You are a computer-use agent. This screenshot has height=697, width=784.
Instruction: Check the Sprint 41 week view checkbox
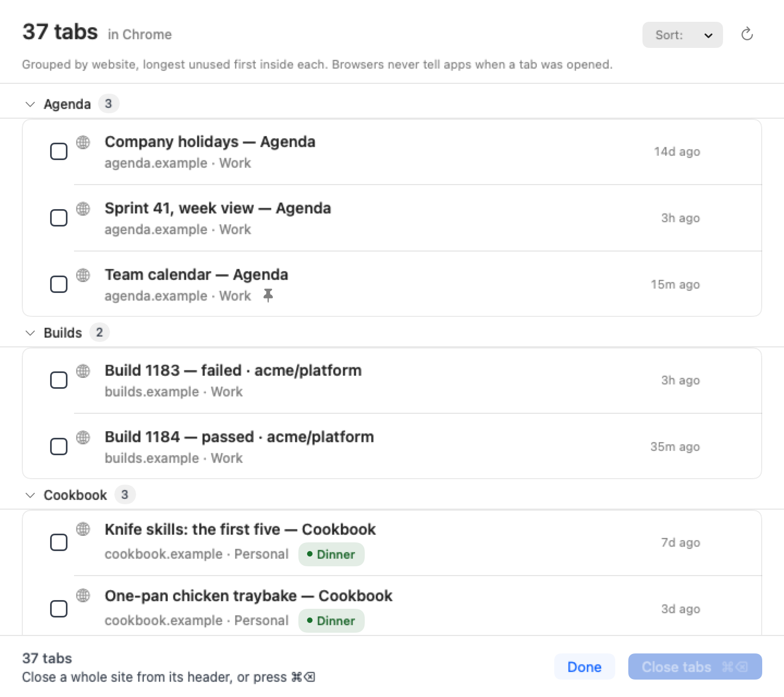point(59,218)
